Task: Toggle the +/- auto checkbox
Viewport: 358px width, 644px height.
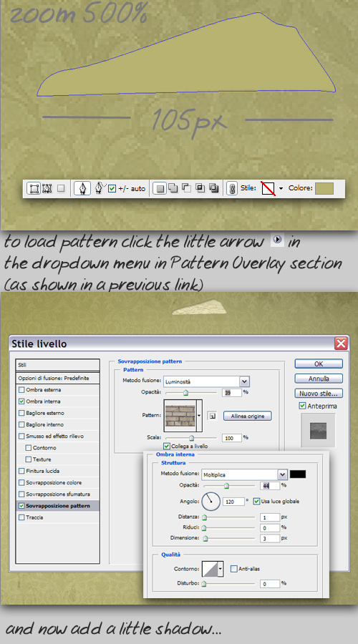Action: pos(112,189)
